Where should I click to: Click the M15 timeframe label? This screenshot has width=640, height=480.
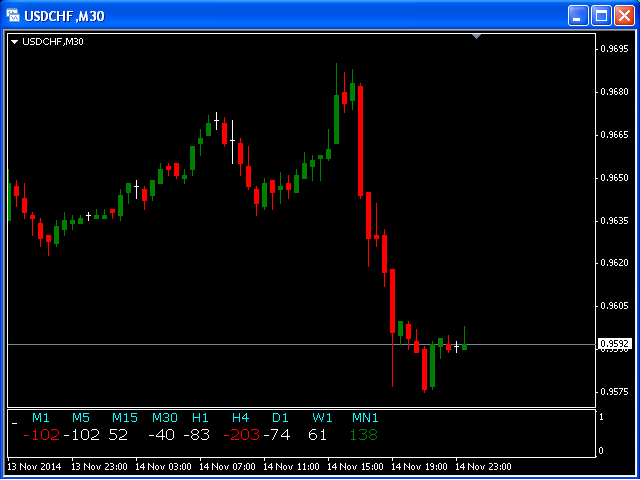point(125,417)
